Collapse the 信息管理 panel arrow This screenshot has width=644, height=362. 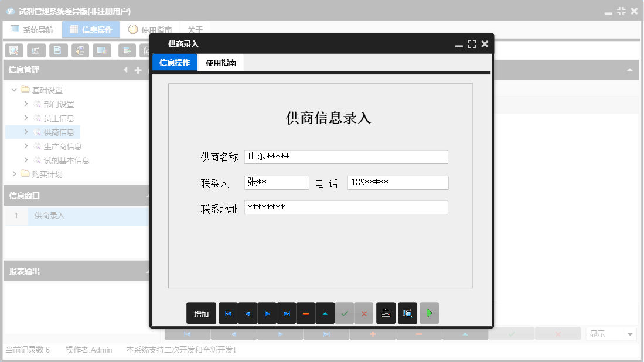pos(125,70)
